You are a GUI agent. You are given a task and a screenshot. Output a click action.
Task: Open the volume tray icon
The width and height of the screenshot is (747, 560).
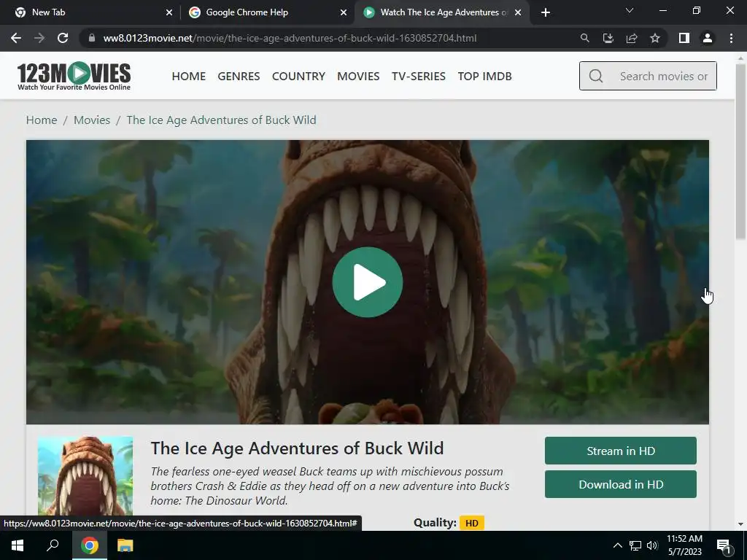click(652, 545)
